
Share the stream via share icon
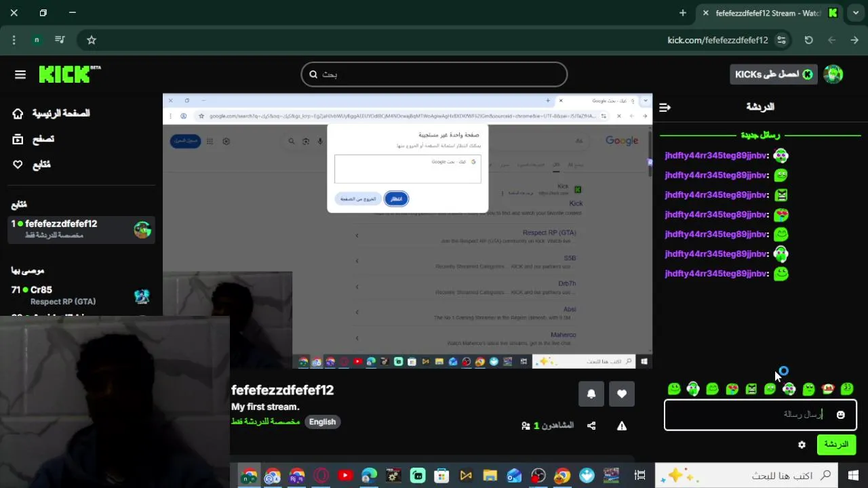pyautogui.click(x=591, y=426)
